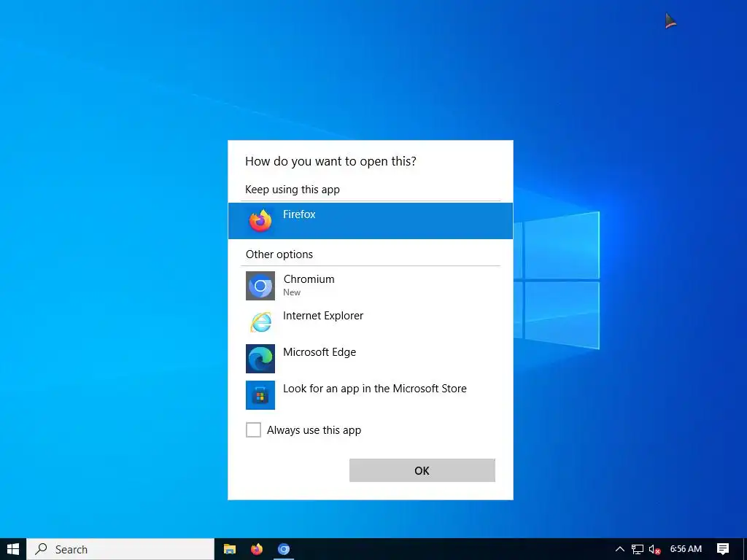Open Firefox from the taskbar
Screen dimensions: 747x560
[257, 549]
